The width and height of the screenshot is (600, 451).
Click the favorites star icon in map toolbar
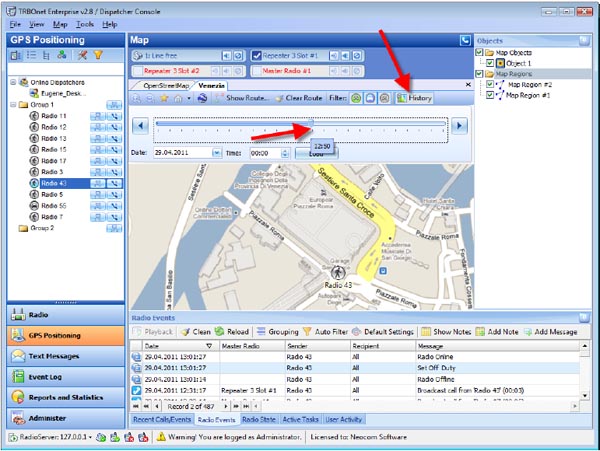tap(164, 98)
